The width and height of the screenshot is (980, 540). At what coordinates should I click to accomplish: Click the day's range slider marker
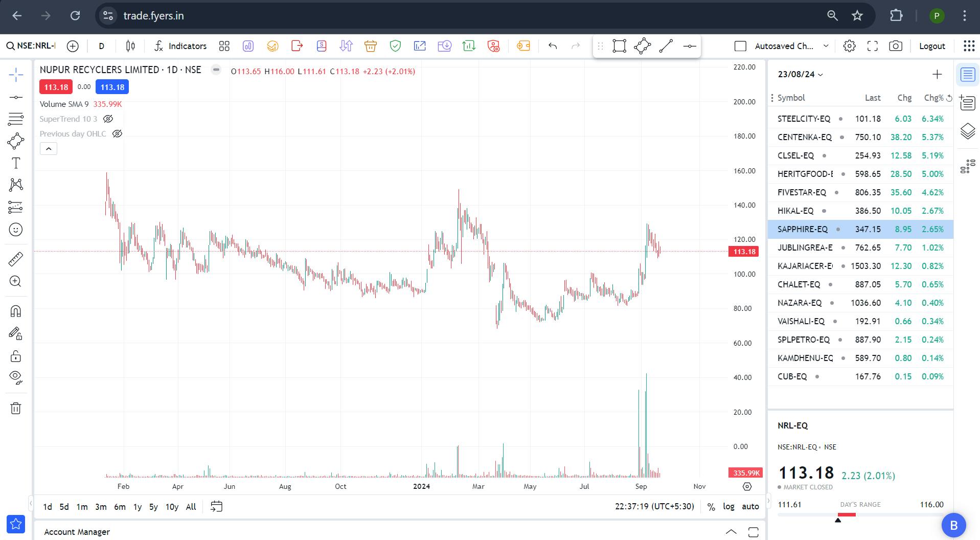click(x=837, y=520)
